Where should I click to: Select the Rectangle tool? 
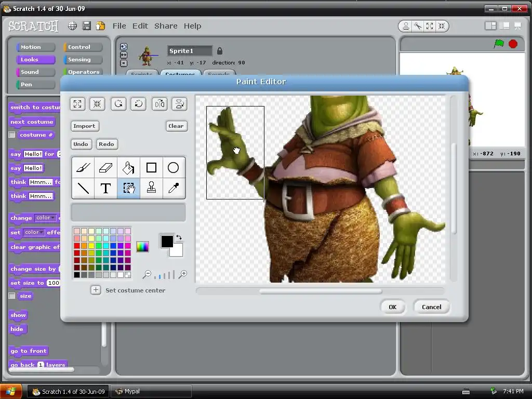[151, 168]
